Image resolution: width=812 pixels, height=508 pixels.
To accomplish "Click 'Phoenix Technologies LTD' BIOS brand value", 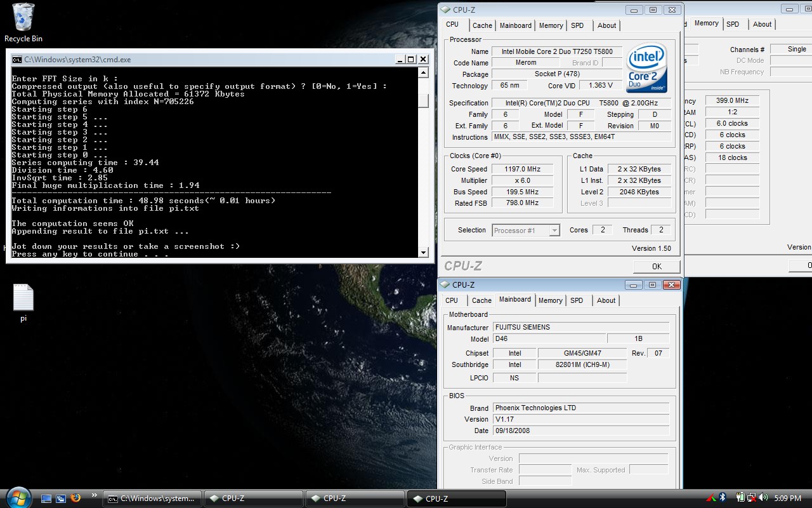I will click(x=580, y=408).
